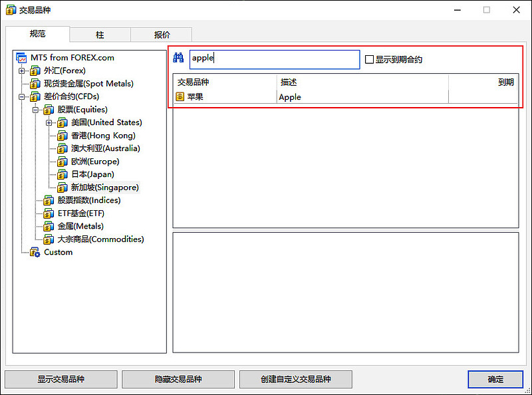Screen dimensions: 532x395
Task: Click the 苹果 symbol dollar icon
Action: 180,96
